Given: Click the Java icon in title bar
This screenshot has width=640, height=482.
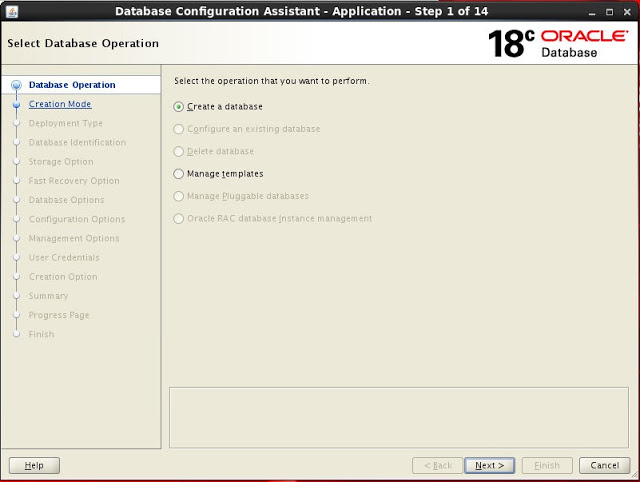Looking at the screenshot, I should point(11,11).
